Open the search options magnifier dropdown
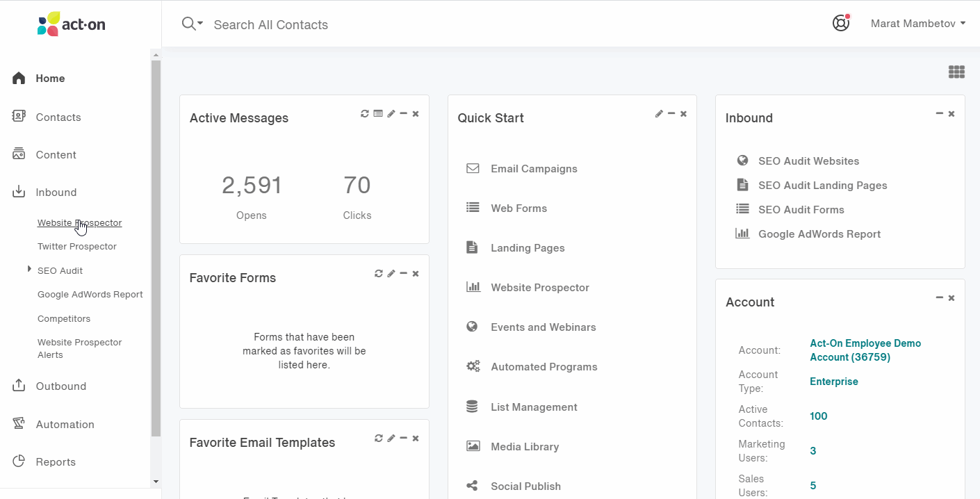 point(192,24)
